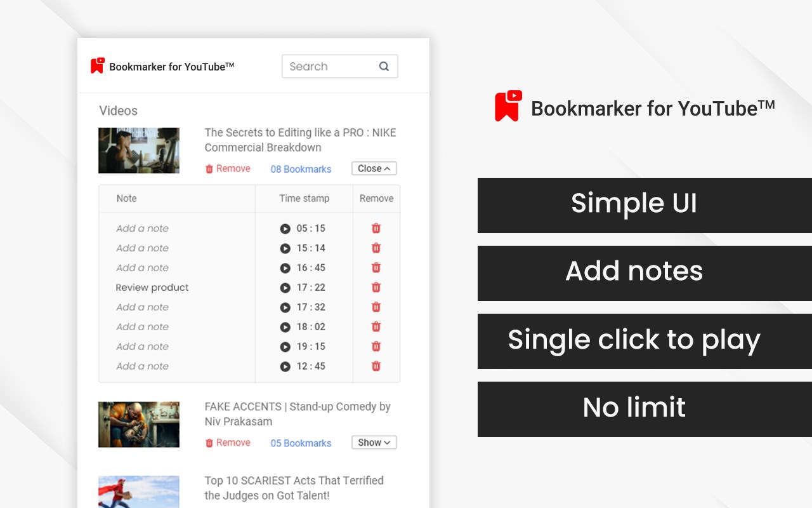Play bookmark at 05 : 15

click(x=285, y=229)
